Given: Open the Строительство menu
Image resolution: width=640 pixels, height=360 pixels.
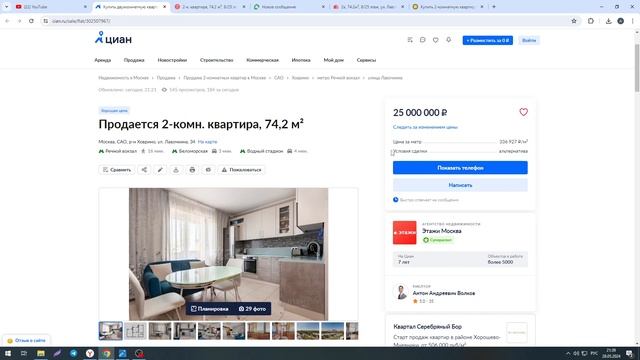Looking at the screenshot, I should tap(216, 60).
